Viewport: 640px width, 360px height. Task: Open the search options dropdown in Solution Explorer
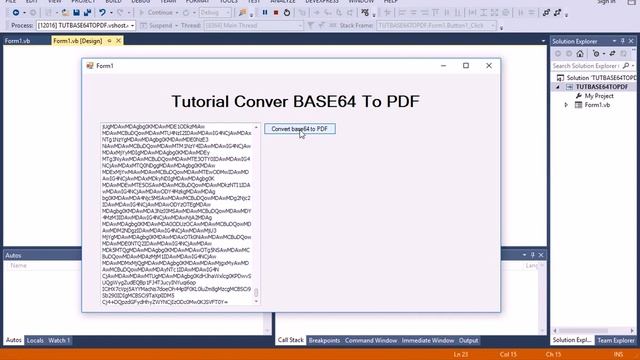point(633,66)
